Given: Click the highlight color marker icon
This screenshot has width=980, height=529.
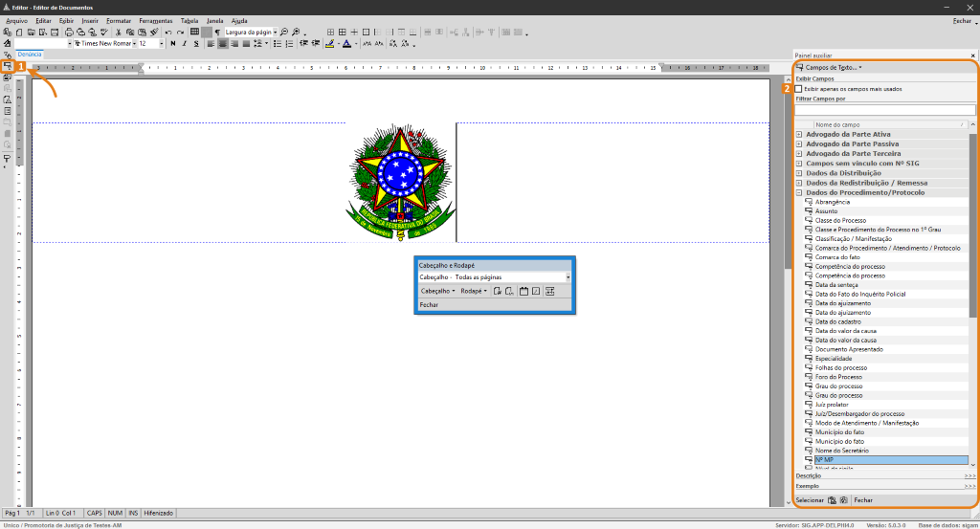Looking at the screenshot, I should (329, 44).
